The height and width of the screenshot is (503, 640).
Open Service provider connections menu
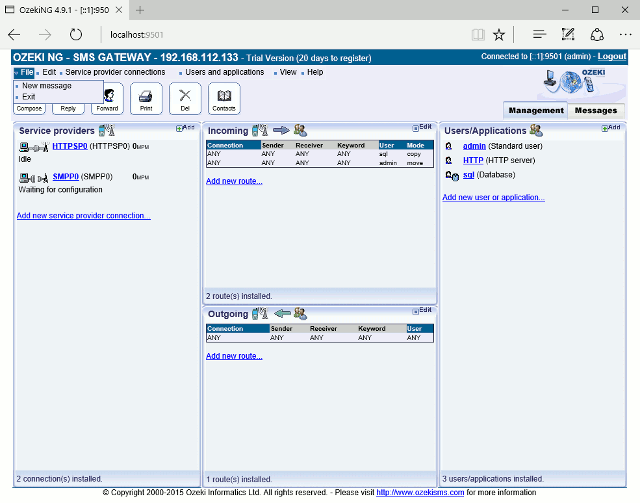(115, 72)
